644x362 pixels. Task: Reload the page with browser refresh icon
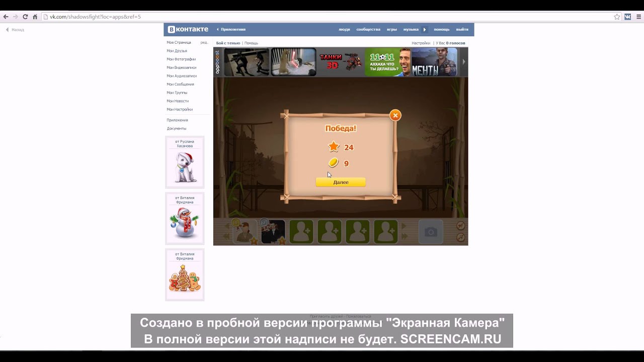25,17
